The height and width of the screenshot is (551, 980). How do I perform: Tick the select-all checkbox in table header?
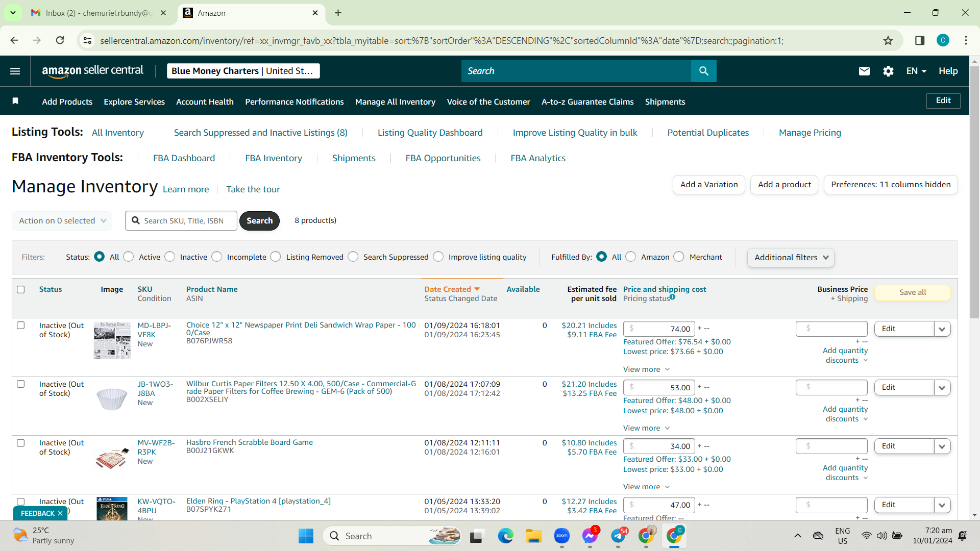[21, 289]
